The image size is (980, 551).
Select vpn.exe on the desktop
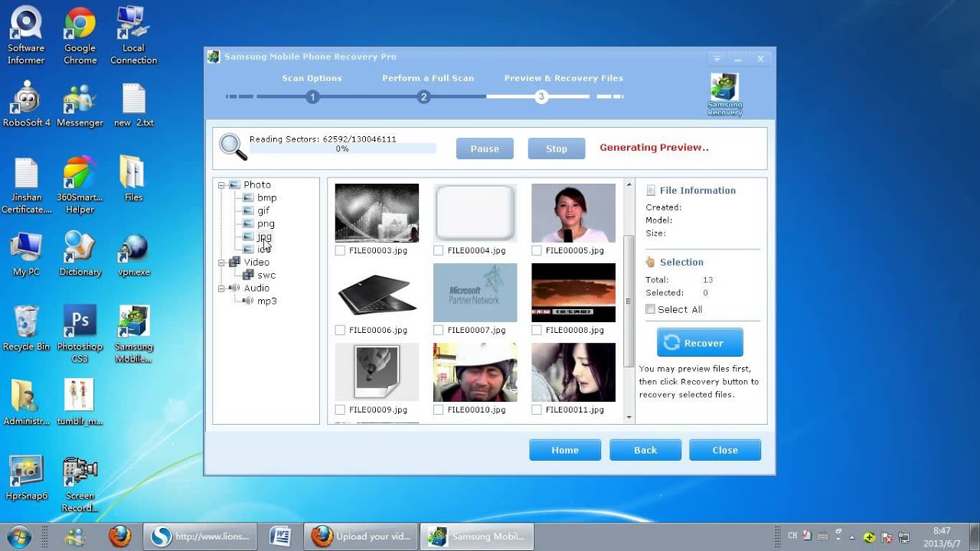[133, 254]
